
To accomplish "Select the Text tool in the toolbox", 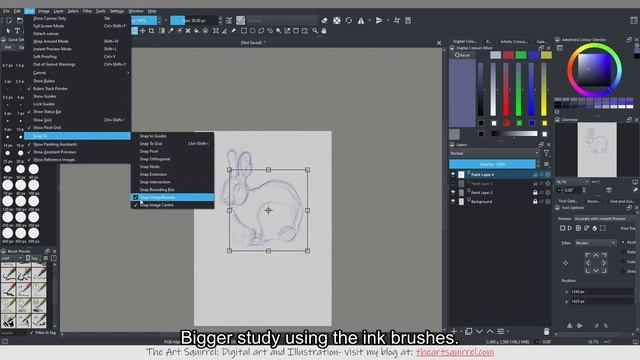I will click(x=17, y=31).
